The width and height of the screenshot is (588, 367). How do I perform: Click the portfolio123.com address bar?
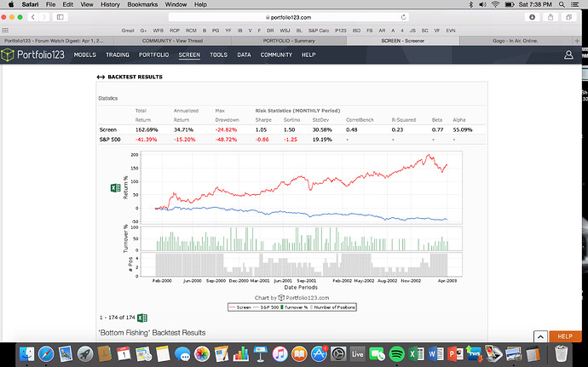293,17
